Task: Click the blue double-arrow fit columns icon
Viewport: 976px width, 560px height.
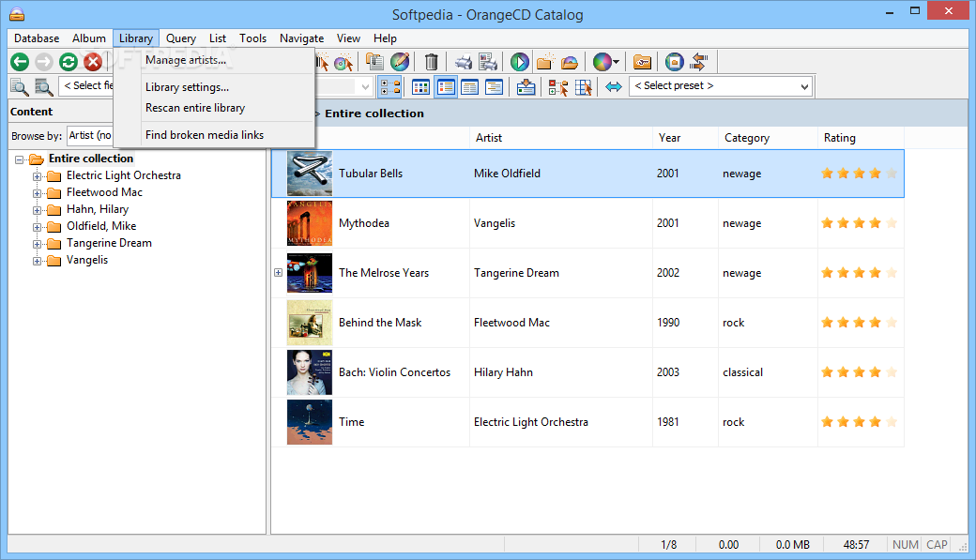Action: (x=614, y=87)
